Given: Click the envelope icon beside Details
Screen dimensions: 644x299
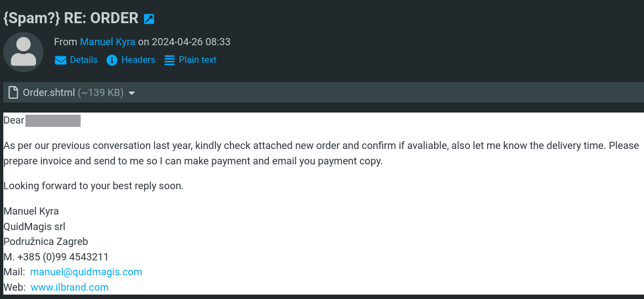Looking at the screenshot, I should 60,60.
